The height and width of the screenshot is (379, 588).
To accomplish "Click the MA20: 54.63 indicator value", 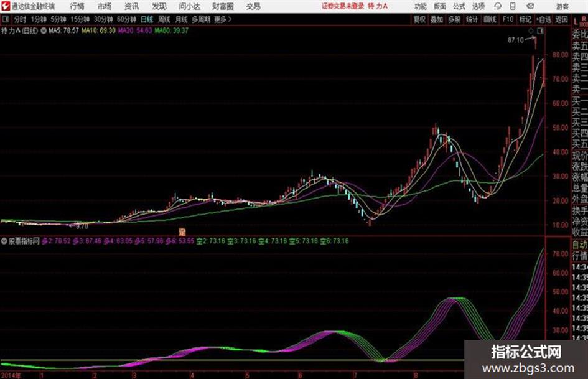I will [135, 30].
